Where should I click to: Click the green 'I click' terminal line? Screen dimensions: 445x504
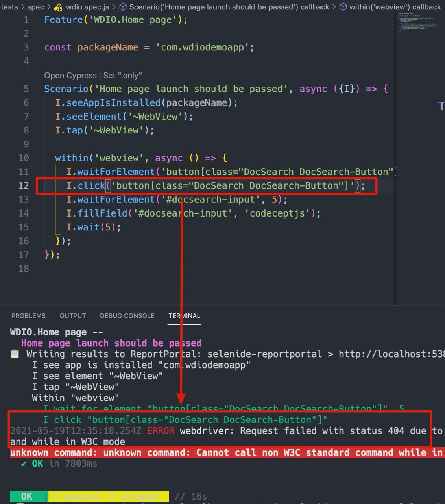tap(185, 420)
